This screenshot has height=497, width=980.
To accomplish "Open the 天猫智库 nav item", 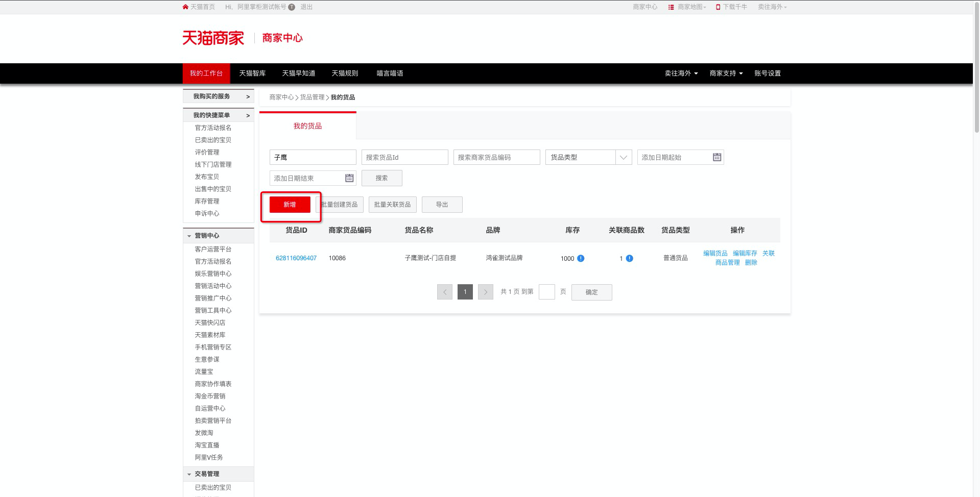I will tap(252, 73).
